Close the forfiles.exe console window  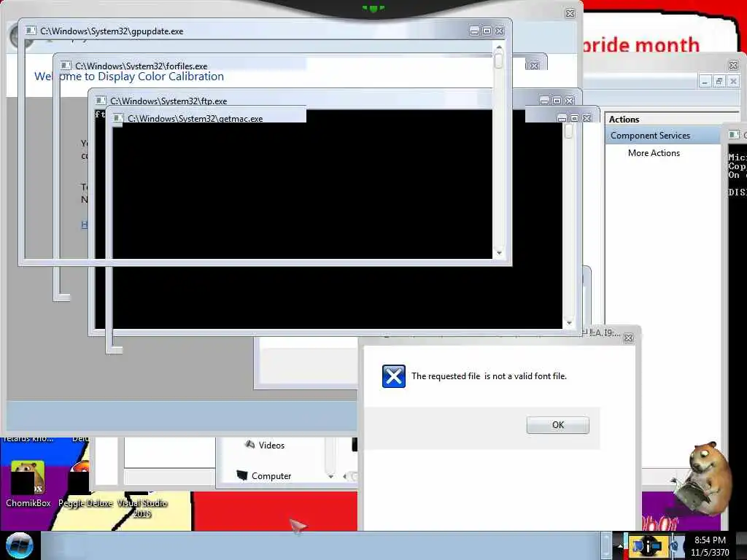534,66
